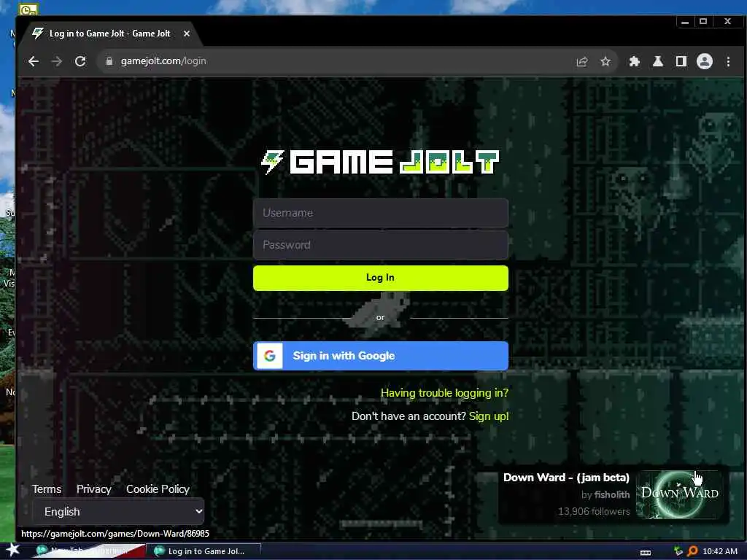Image resolution: width=747 pixels, height=560 pixels.
Task: Bookmark this page with star icon
Action: 605,61
